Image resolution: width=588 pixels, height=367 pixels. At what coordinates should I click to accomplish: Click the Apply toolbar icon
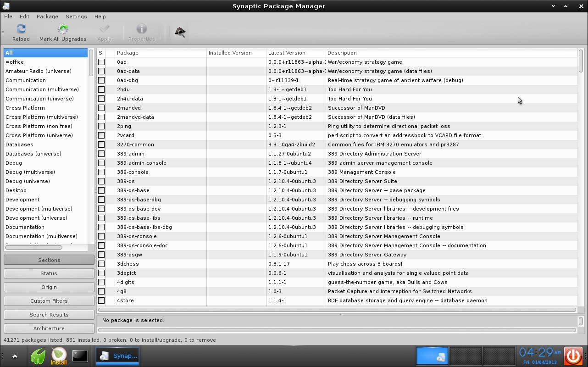(x=105, y=29)
